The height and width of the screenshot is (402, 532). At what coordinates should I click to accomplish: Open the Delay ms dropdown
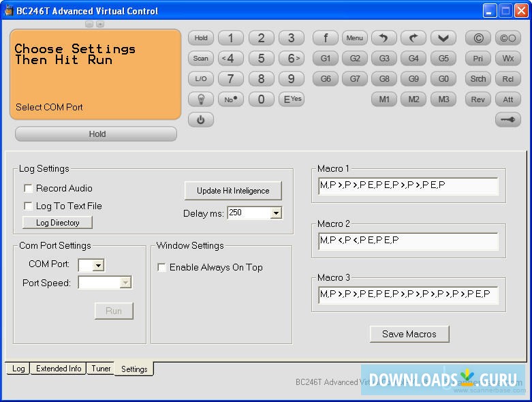pos(276,213)
